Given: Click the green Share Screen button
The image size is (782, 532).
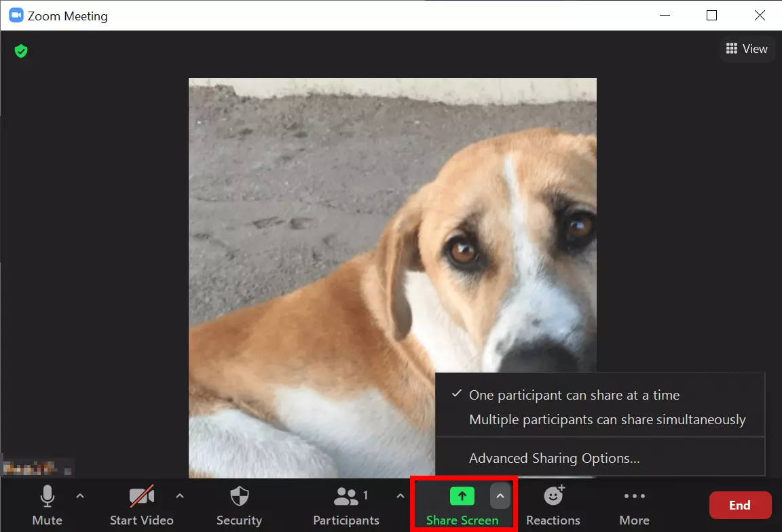Looking at the screenshot, I should tap(462, 505).
